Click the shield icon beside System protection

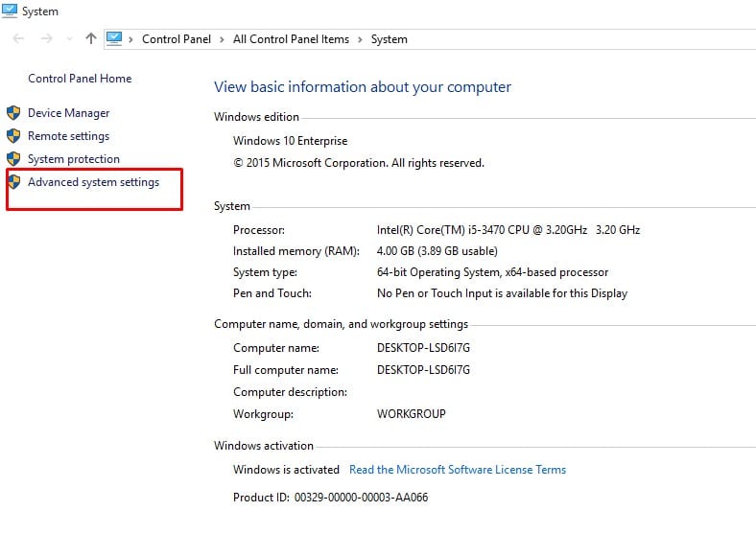[x=13, y=159]
